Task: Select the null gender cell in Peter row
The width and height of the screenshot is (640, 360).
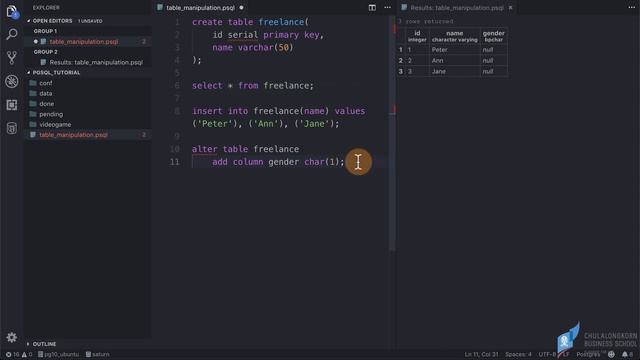Action: (x=493, y=50)
